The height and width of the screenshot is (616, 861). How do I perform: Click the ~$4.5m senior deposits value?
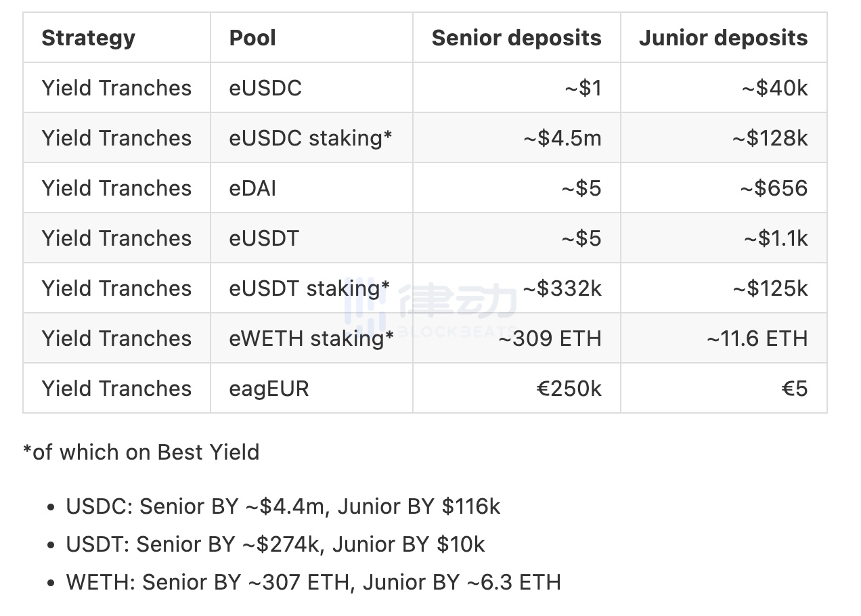(562, 138)
